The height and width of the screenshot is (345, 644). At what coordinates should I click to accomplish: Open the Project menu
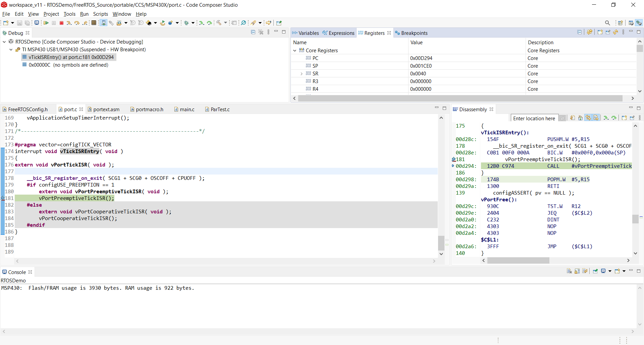point(51,14)
